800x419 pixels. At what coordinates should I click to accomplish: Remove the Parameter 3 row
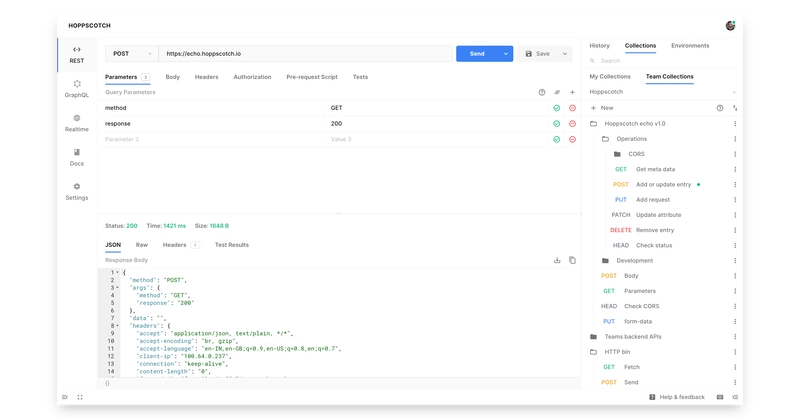pos(572,139)
